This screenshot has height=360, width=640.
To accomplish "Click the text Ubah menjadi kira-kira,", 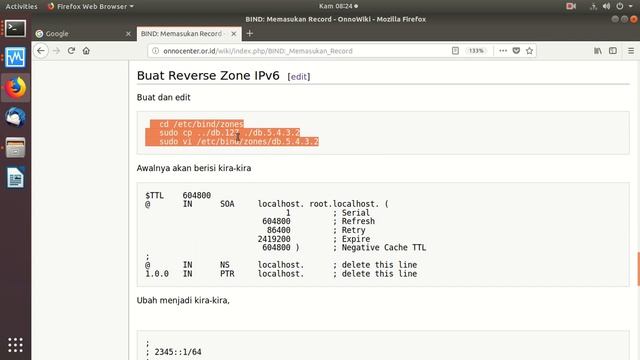I will [183, 300].
